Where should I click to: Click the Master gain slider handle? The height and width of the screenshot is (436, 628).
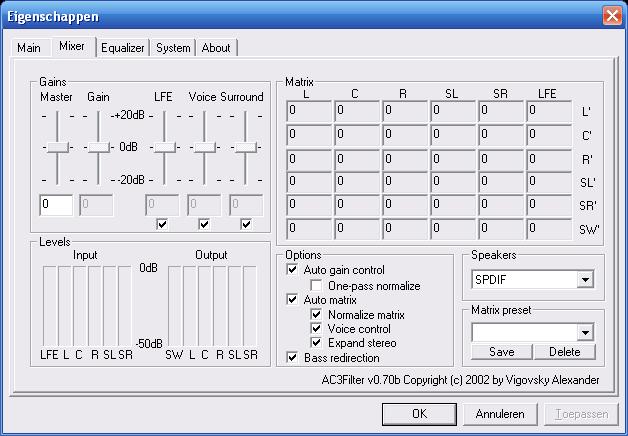tap(57, 147)
